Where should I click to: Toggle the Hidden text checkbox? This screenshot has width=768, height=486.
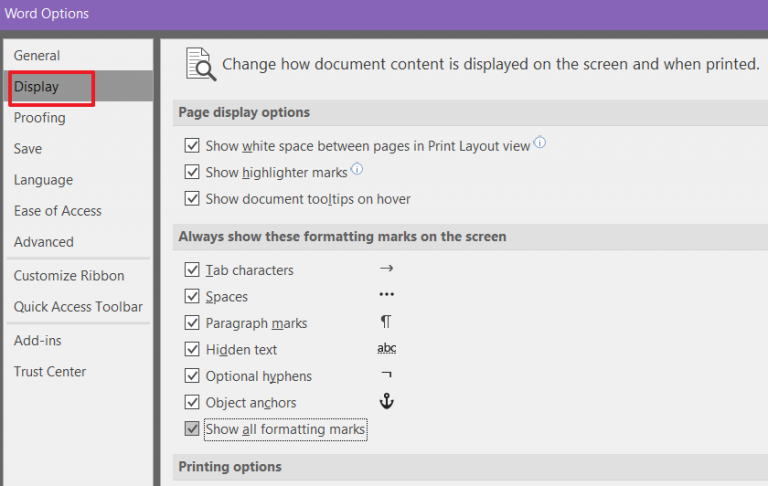[192, 349]
